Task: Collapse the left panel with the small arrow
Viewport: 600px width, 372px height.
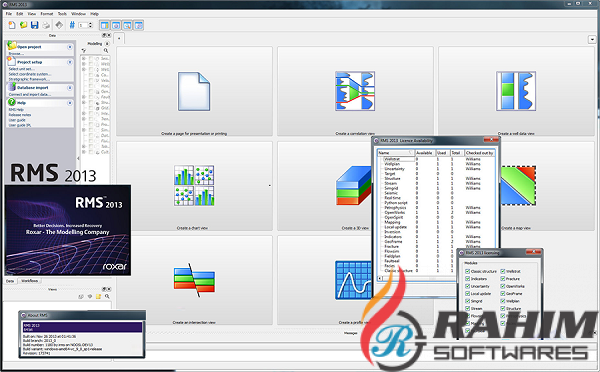Action: (x=78, y=158)
